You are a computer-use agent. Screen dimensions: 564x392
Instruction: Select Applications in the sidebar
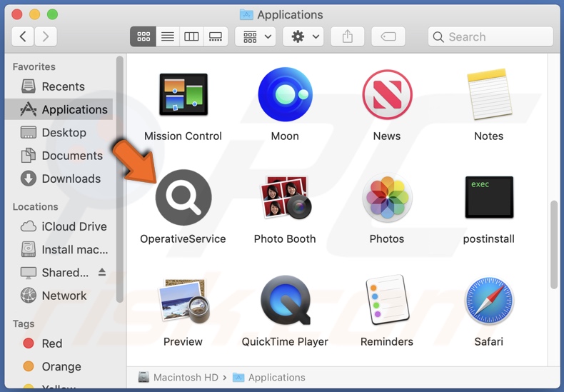pos(59,109)
